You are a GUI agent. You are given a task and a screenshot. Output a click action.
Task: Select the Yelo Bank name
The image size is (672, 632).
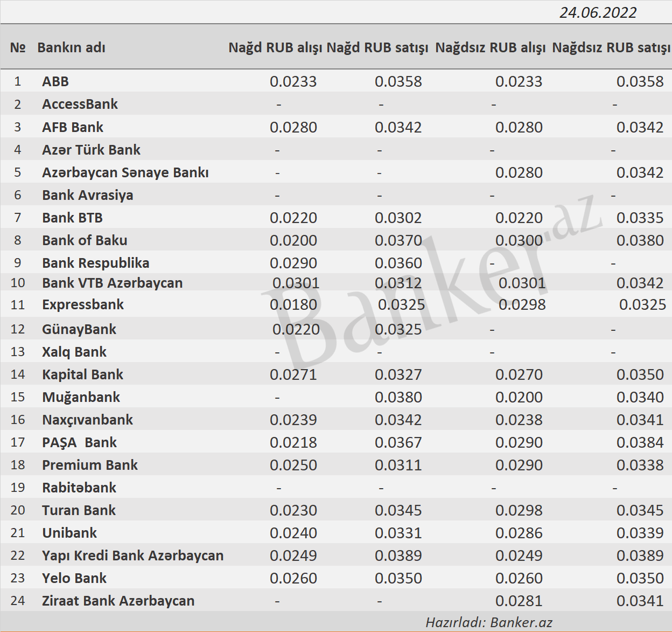[74, 578]
